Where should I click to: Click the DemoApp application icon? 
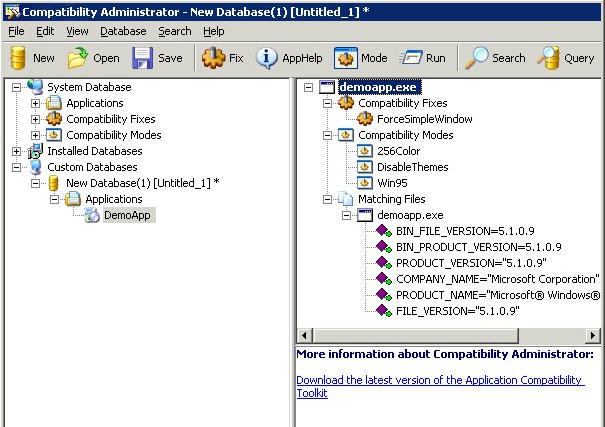click(x=92, y=215)
